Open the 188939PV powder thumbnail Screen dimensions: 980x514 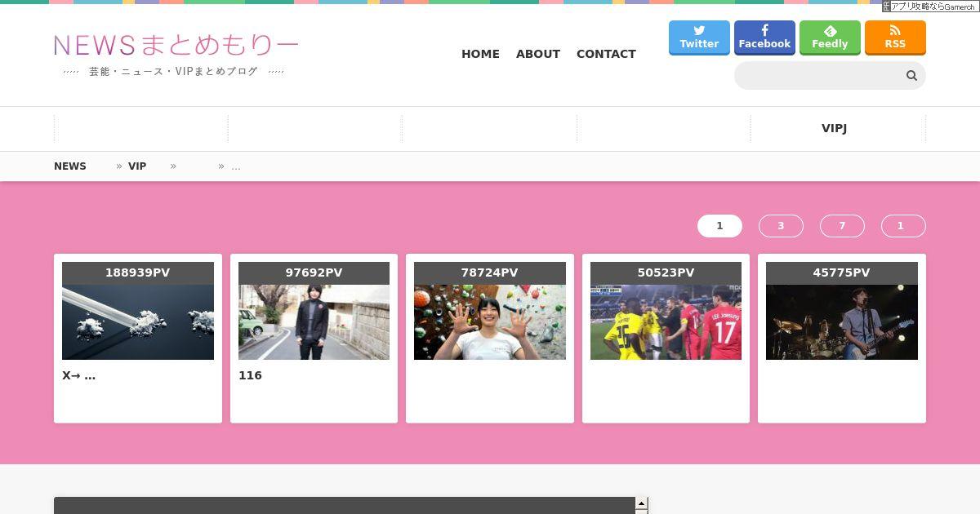(138, 322)
